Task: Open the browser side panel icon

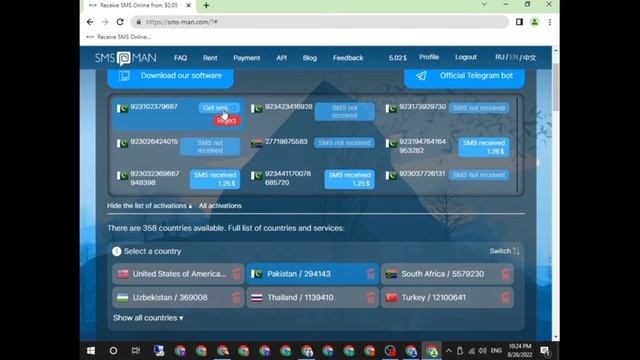Action: (519, 22)
